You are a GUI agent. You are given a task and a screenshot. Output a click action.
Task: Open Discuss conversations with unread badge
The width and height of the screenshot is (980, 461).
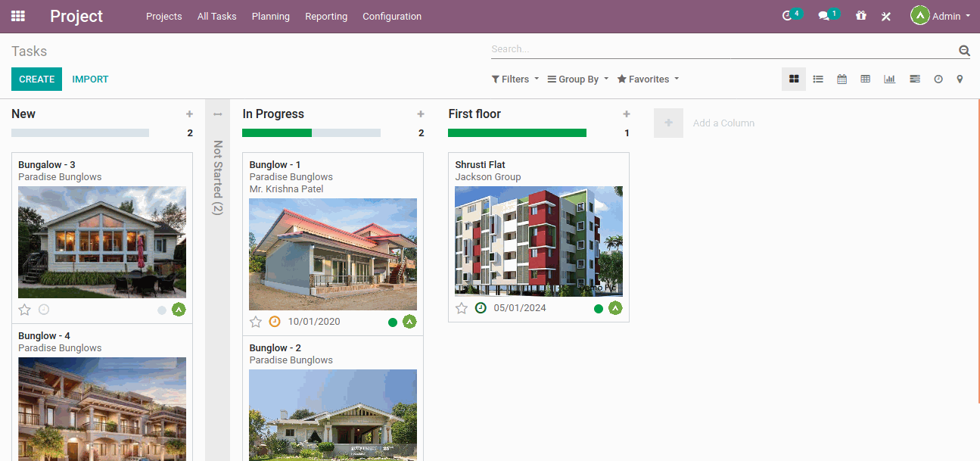click(x=824, y=16)
